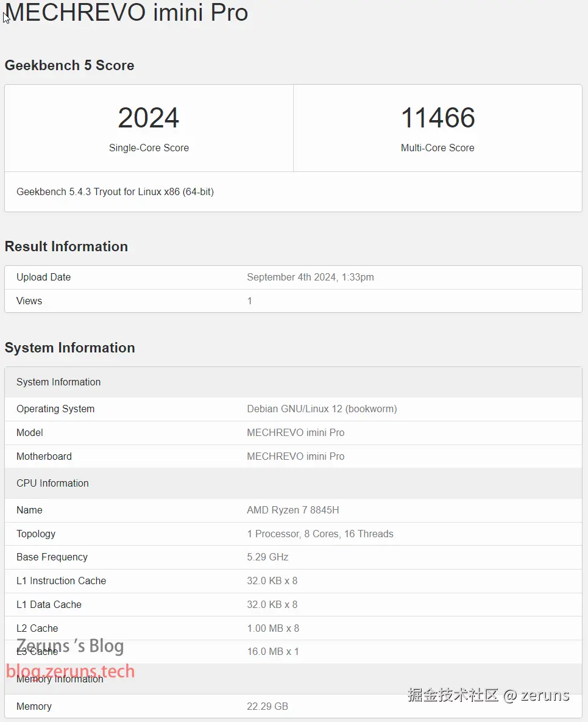Select the Geekbench 5 Score heading
The image size is (588, 722).
pos(69,65)
